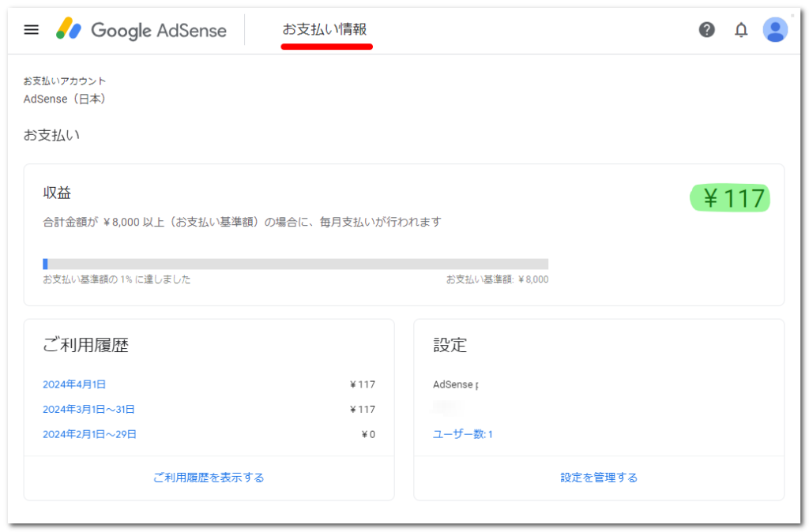Click the ￥117 amount for 2024年4月1日

[x=363, y=384]
